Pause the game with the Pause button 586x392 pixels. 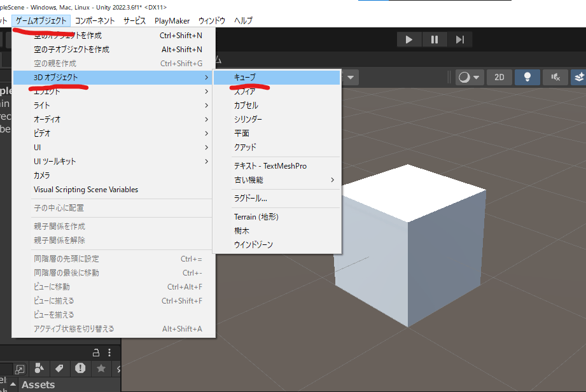click(435, 39)
